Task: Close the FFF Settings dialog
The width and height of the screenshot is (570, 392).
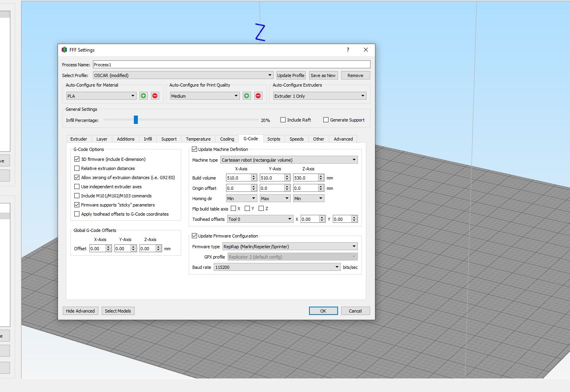Action: pyautogui.click(x=366, y=50)
